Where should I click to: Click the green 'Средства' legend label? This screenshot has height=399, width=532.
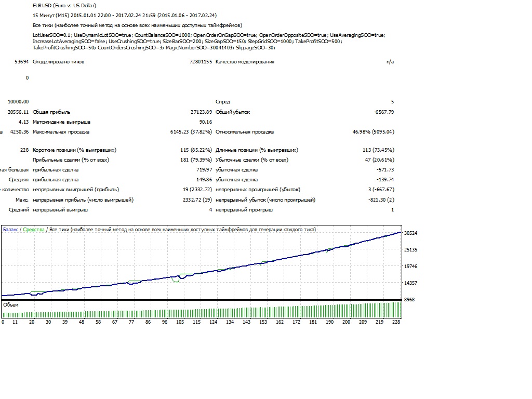[x=34, y=229]
